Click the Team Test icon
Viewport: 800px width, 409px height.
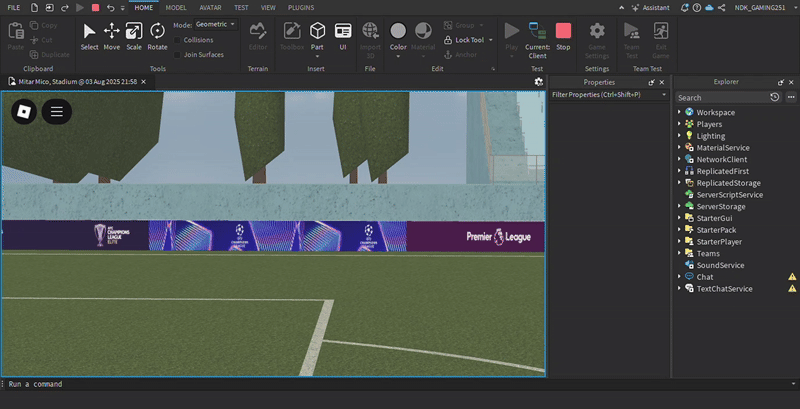pyautogui.click(x=632, y=31)
